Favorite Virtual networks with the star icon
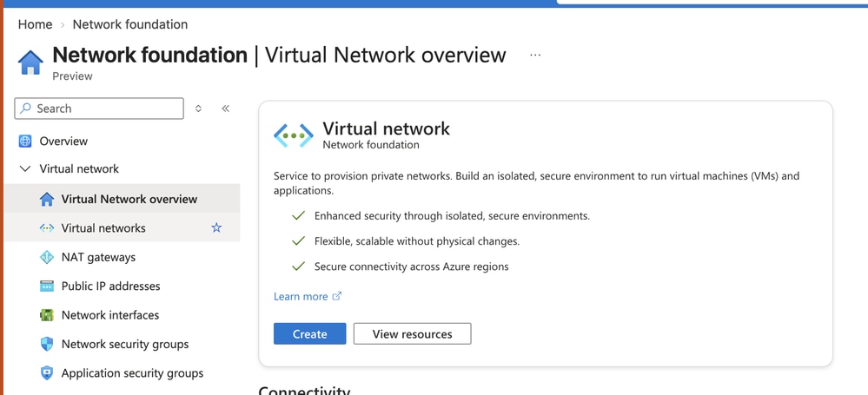 point(216,228)
